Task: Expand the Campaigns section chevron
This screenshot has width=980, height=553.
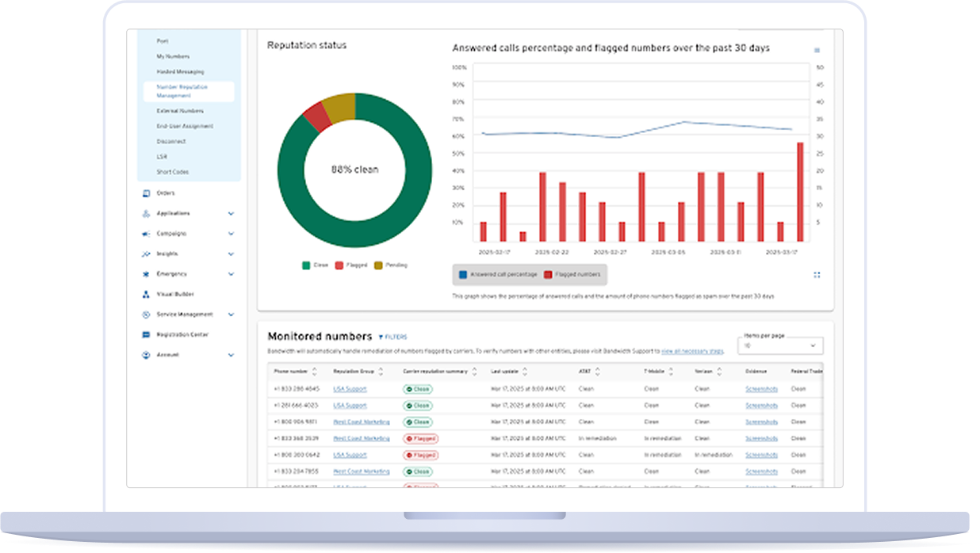Action: [x=231, y=234]
